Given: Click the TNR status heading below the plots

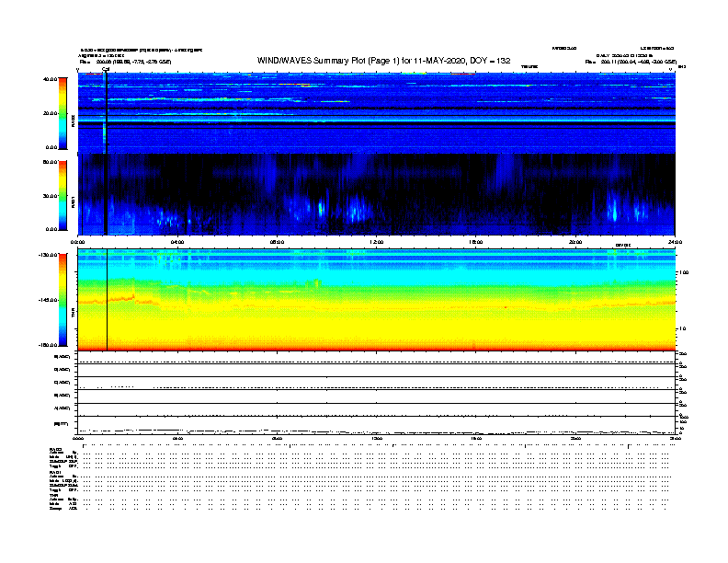Looking at the screenshot, I should tap(53, 495).
